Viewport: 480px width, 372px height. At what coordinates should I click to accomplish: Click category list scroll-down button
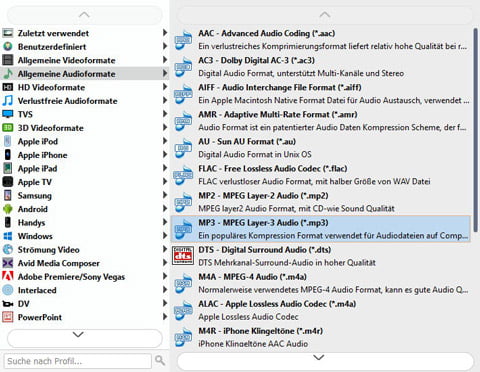pyautogui.click(x=84, y=338)
